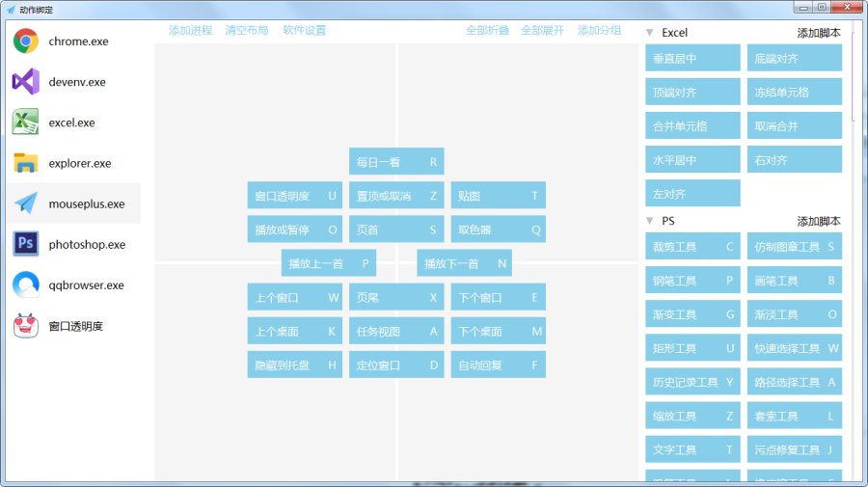Viewport: 868px width, 487px height.
Task: Select the photoshop.exe PS icon
Action: point(25,244)
